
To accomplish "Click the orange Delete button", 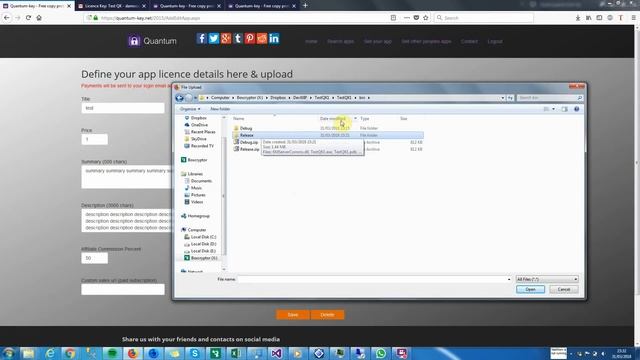I will (x=327, y=315).
